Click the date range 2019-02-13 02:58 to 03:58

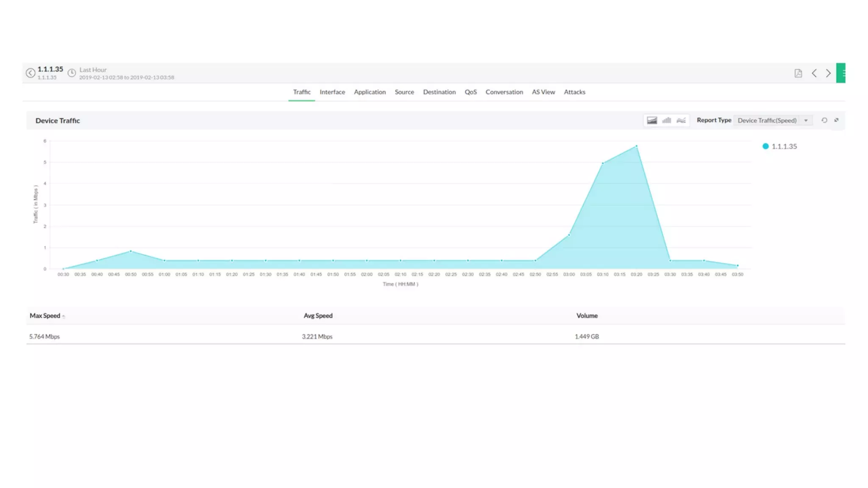pos(127,78)
